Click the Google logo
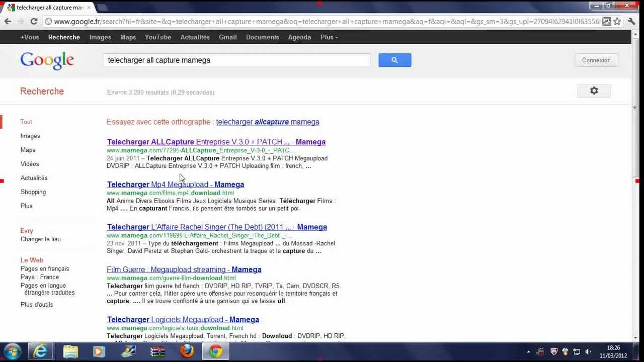The height and width of the screenshot is (362, 644). 47,60
